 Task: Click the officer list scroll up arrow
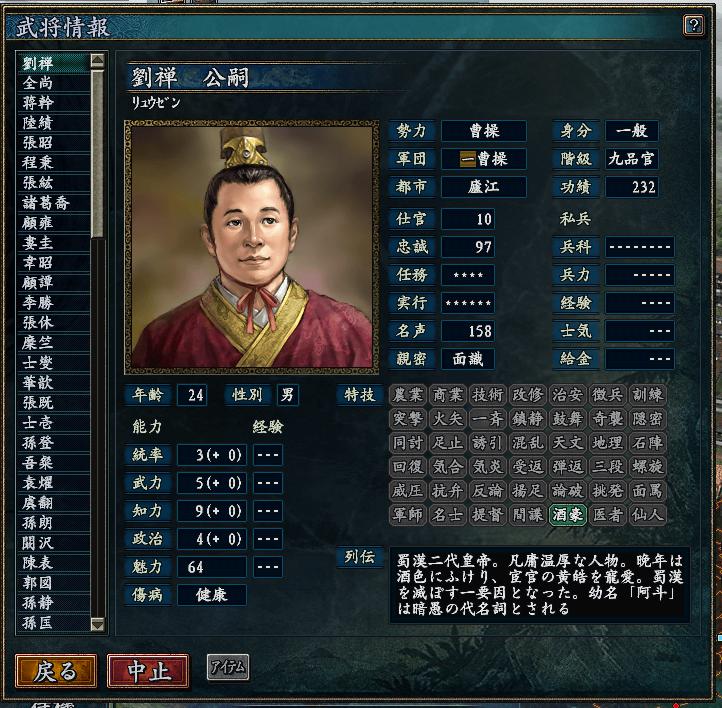[98, 61]
